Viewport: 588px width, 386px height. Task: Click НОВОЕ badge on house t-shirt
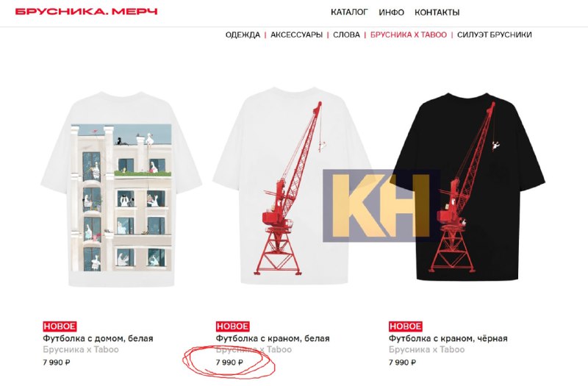[x=60, y=326]
